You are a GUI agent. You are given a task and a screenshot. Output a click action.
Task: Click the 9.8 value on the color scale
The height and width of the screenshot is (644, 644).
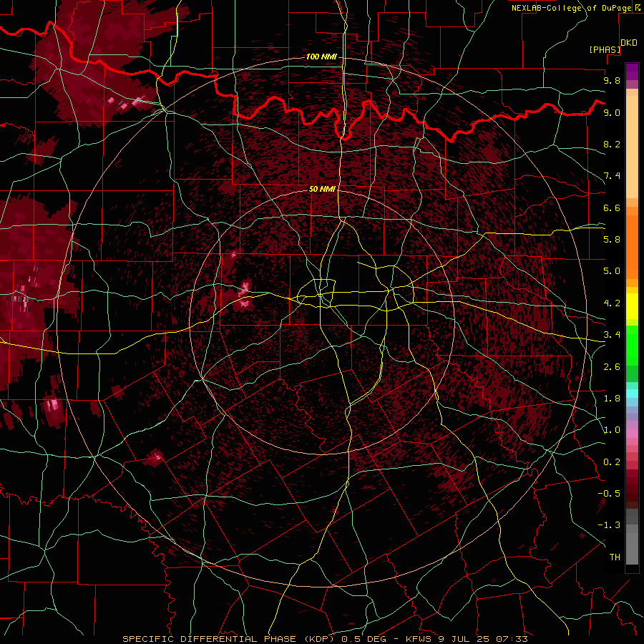coord(612,81)
